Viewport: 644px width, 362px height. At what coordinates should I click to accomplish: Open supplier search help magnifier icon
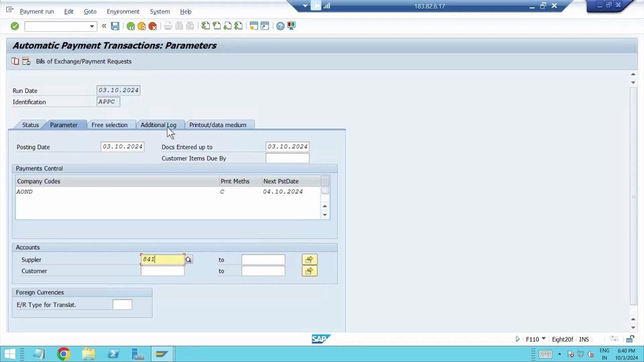(188, 259)
